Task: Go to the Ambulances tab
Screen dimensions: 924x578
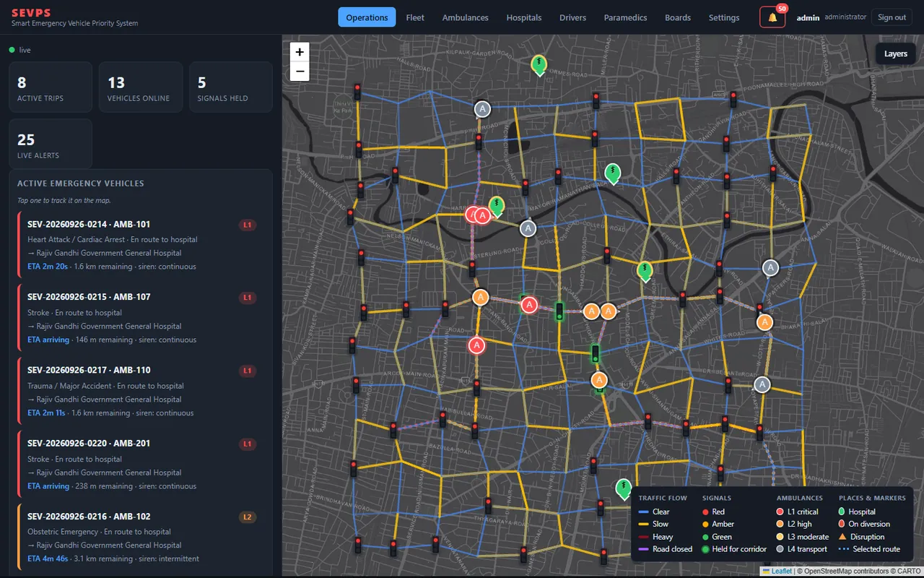Action: point(466,17)
